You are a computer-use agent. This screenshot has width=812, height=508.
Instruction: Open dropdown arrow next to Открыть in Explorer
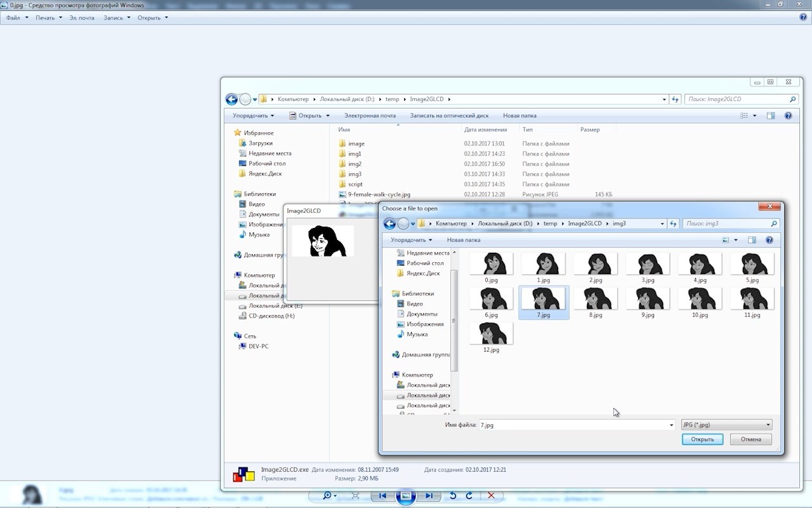328,116
